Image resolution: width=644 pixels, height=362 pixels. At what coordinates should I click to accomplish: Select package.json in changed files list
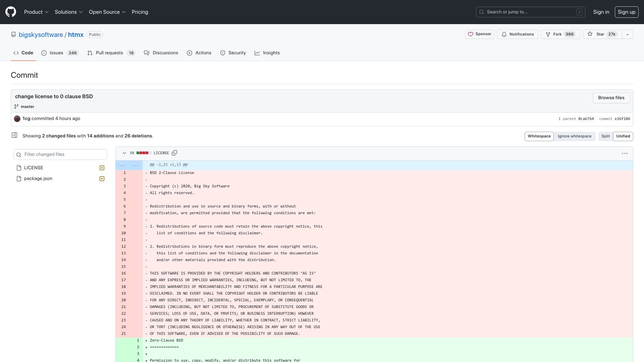pyautogui.click(x=60, y=179)
